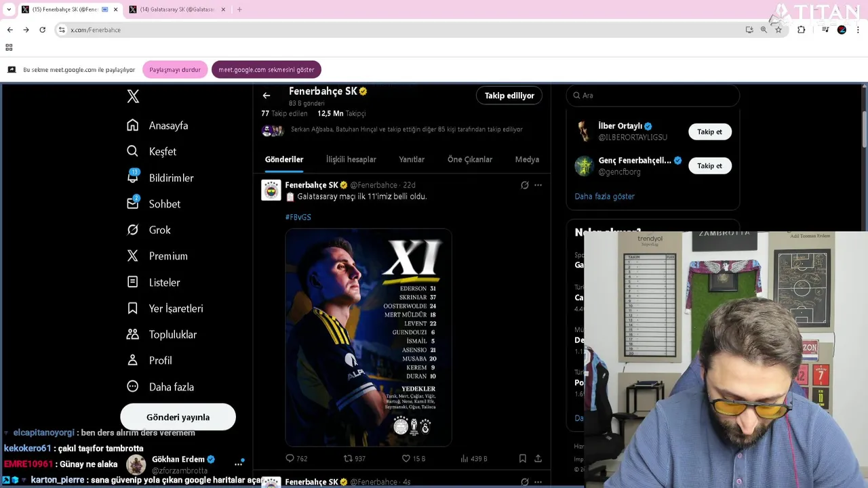Open the apps grid in bookmarks bar

point(9,47)
